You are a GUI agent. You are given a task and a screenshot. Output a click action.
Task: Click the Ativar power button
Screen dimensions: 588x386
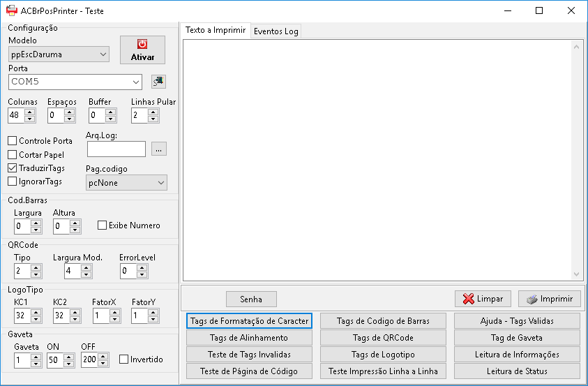(142, 50)
